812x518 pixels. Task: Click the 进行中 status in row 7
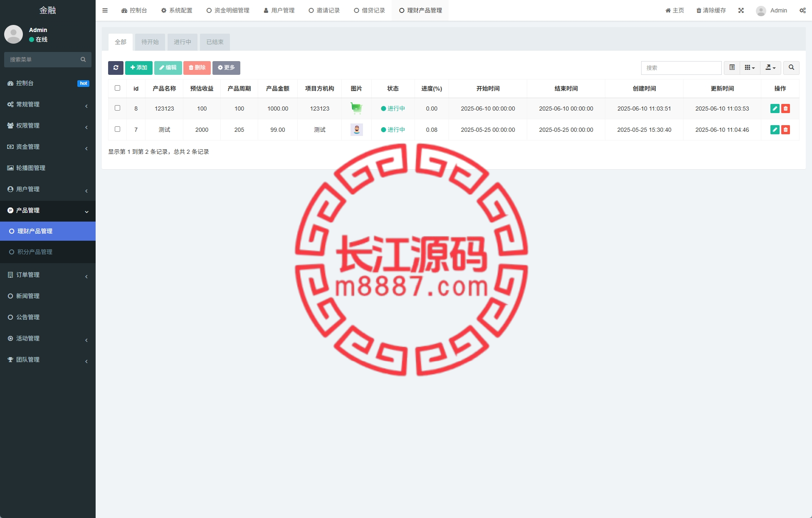tap(393, 130)
